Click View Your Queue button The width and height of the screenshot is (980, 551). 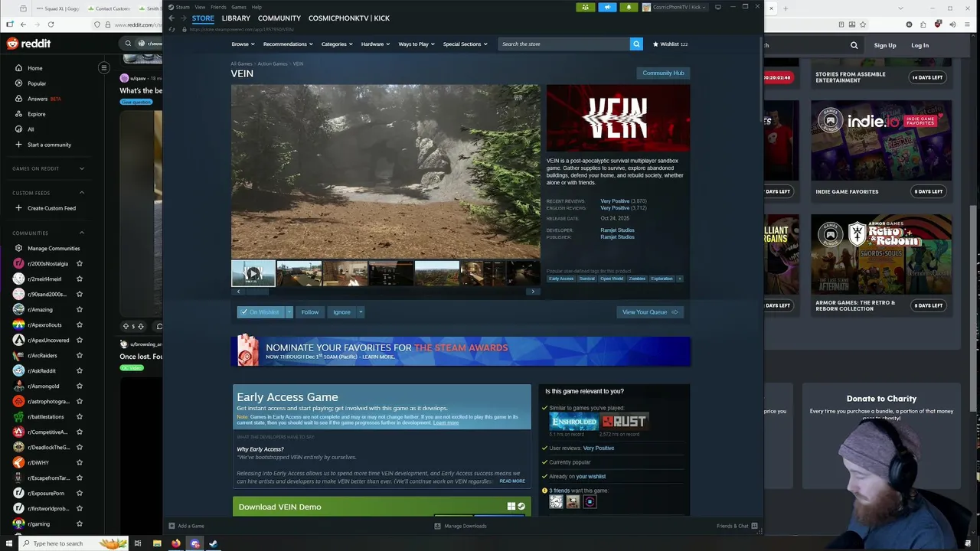pyautogui.click(x=650, y=312)
